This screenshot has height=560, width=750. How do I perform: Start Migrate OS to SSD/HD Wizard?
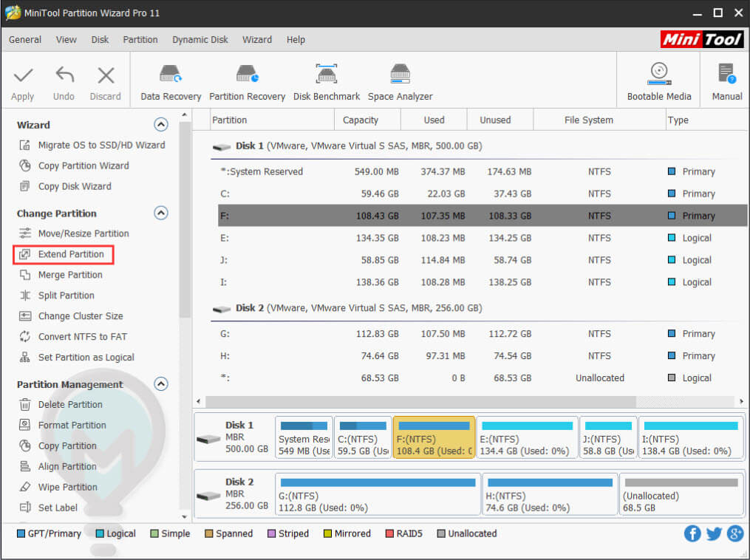[x=92, y=145]
